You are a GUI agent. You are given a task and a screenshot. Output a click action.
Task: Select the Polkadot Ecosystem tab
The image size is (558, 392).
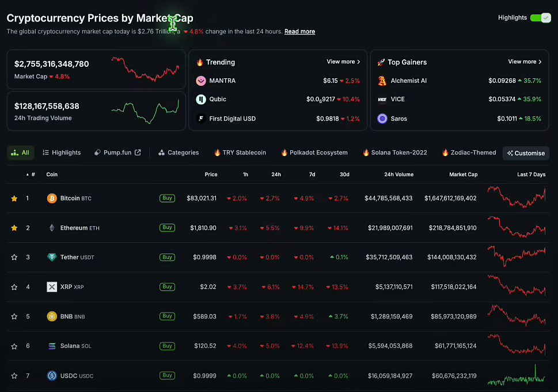point(314,153)
